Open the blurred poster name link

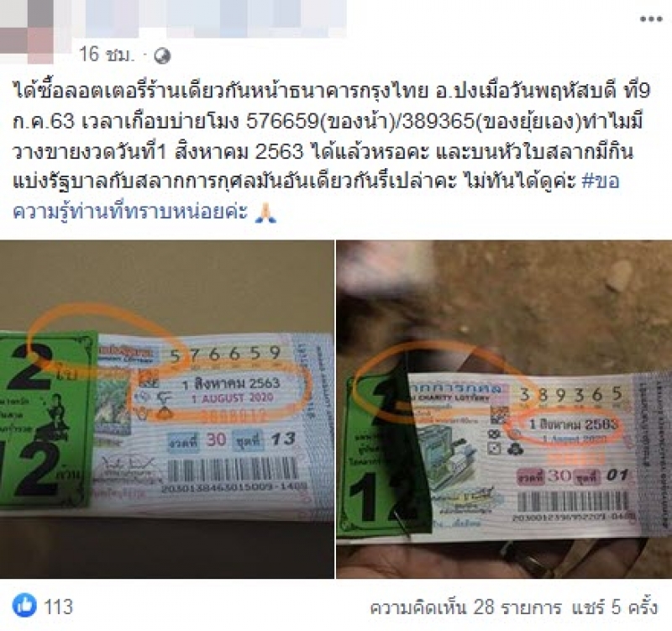click(216, 18)
